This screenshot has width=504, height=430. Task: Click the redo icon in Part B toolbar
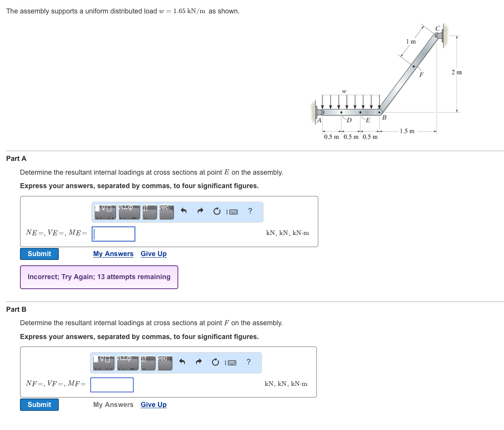tap(199, 362)
